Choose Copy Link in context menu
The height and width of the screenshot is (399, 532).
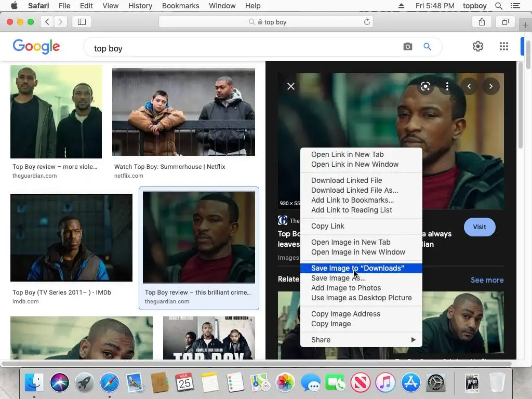pos(362,226)
